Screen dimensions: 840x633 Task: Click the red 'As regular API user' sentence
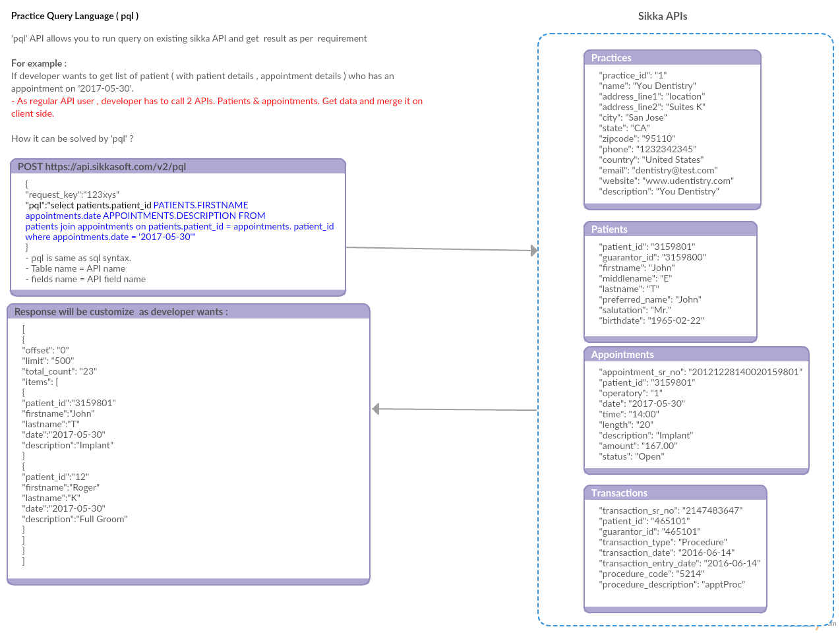point(217,107)
